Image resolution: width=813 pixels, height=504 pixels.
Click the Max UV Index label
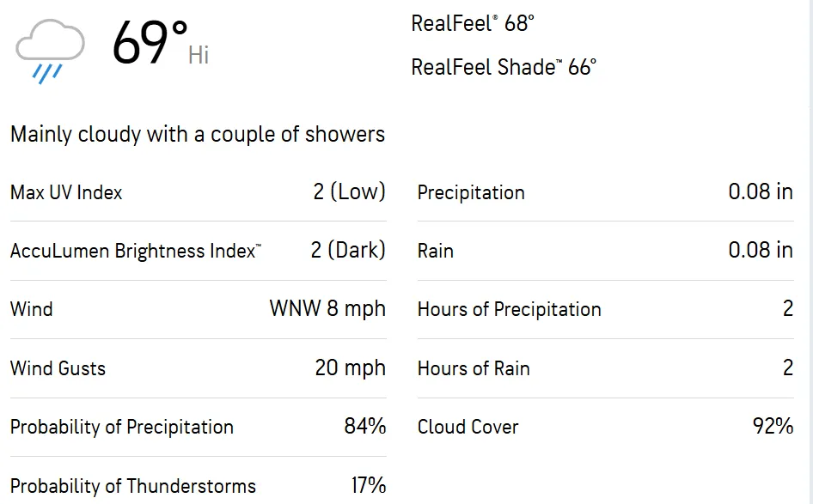(x=66, y=192)
